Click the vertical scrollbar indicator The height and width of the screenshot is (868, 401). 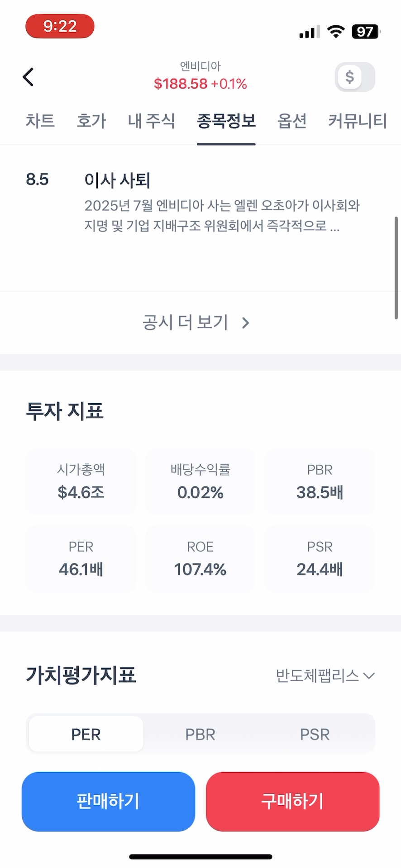[x=396, y=268]
